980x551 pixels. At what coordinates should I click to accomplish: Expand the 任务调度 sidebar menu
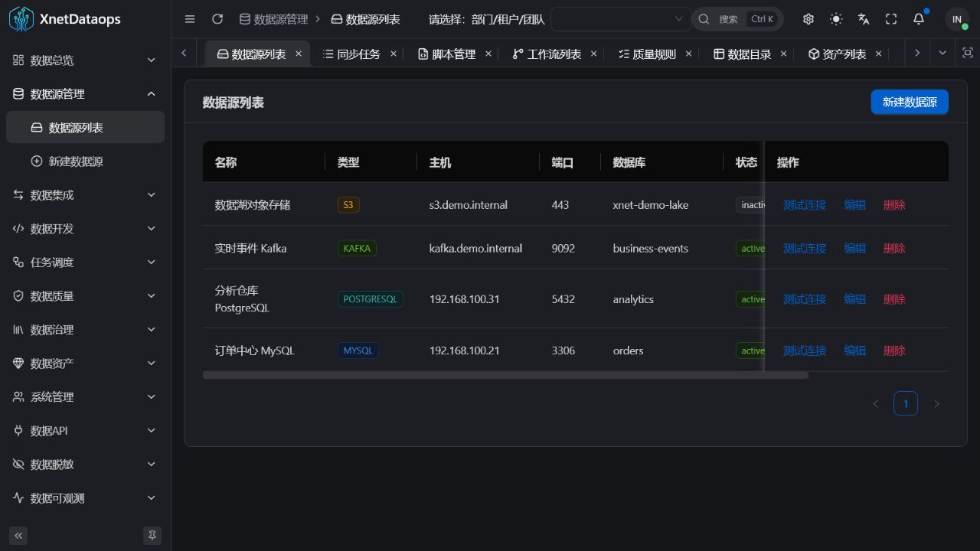click(x=85, y=262)
